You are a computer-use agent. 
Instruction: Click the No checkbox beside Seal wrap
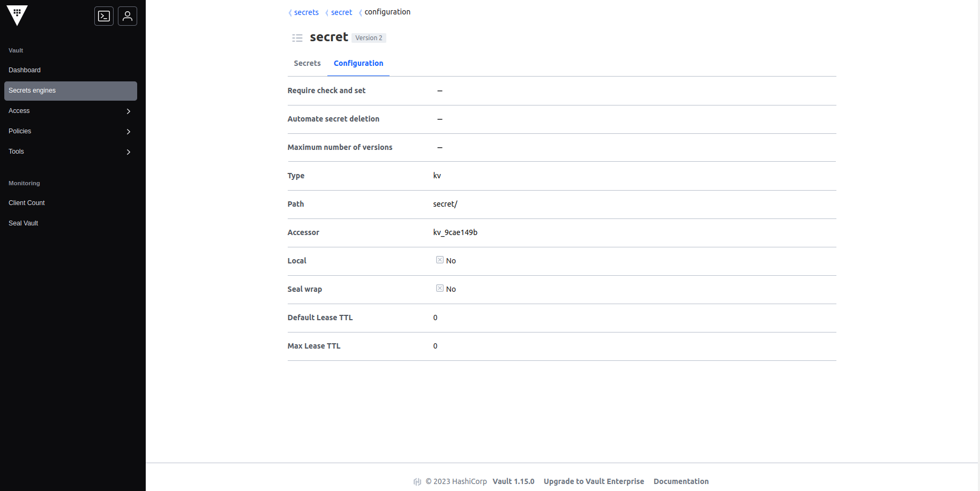(x=439, y=288)
